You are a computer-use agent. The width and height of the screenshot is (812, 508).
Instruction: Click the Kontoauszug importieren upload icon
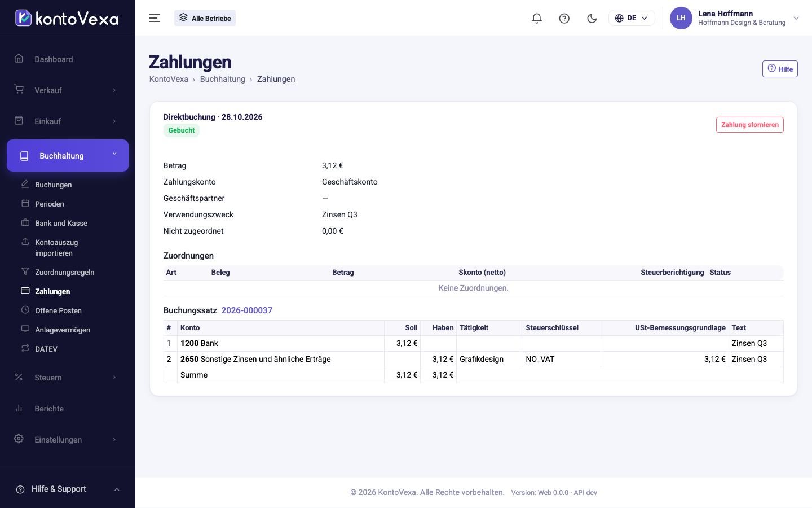tap(25, 242)
